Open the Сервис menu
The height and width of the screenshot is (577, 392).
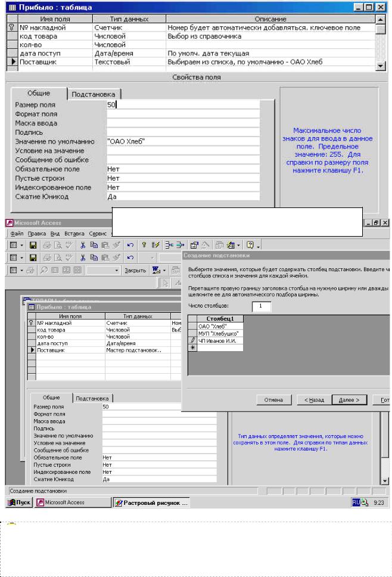(98, 234)
